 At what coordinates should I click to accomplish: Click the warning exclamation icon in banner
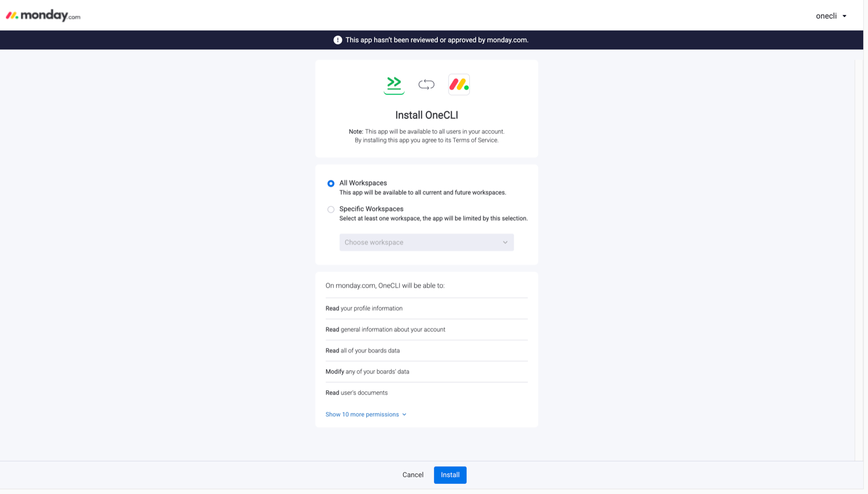(x=337, y=40)
